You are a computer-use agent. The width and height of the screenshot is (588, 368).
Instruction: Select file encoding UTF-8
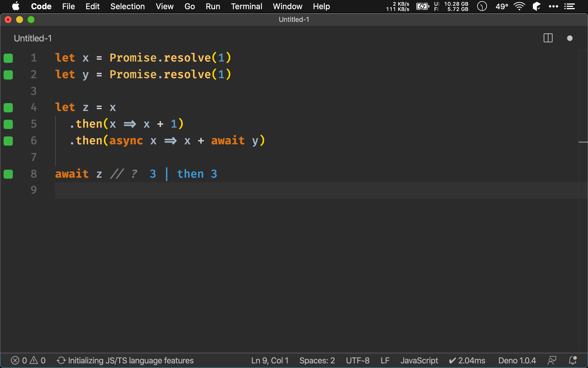tap(357, 360)
